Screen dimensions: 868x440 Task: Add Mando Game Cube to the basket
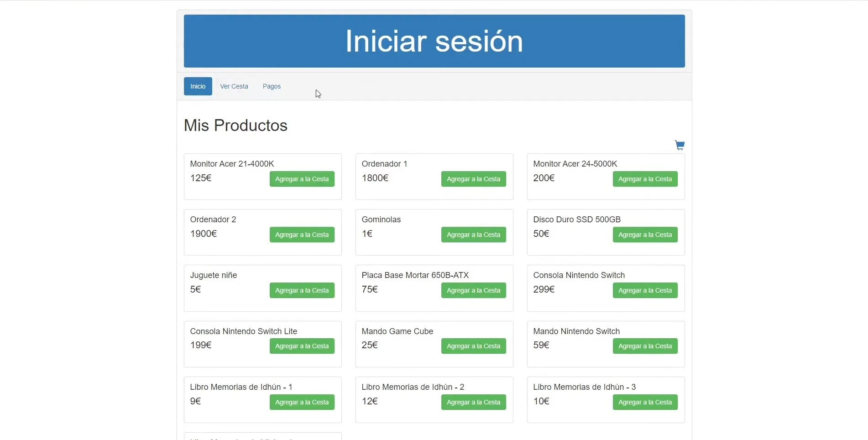point(474,346)
